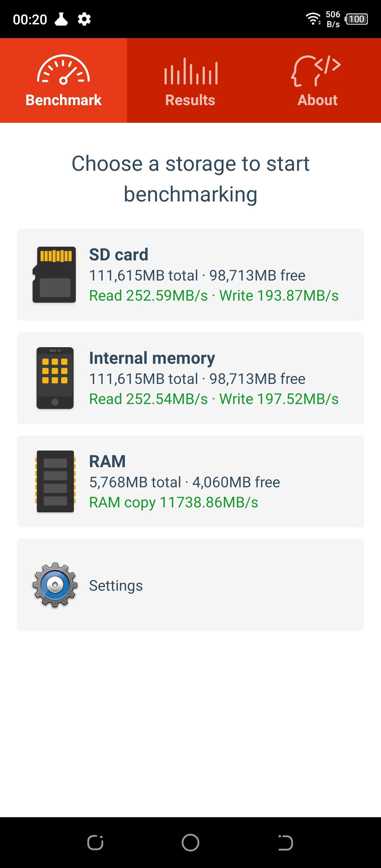
Task: Open the Settings entry
Action: (190, 585)
